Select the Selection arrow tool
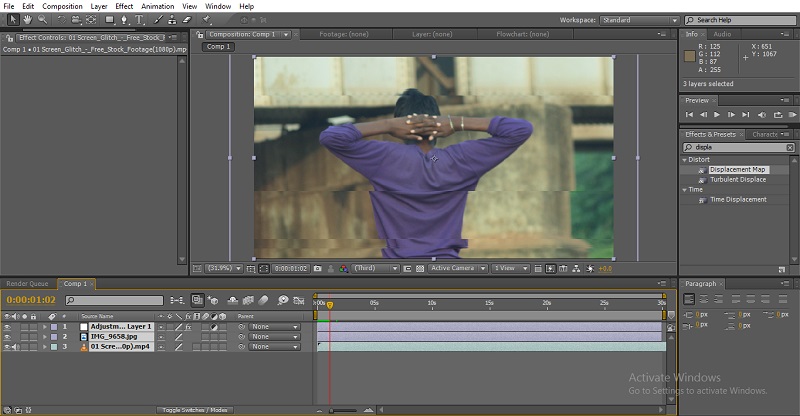 [13, 20]
